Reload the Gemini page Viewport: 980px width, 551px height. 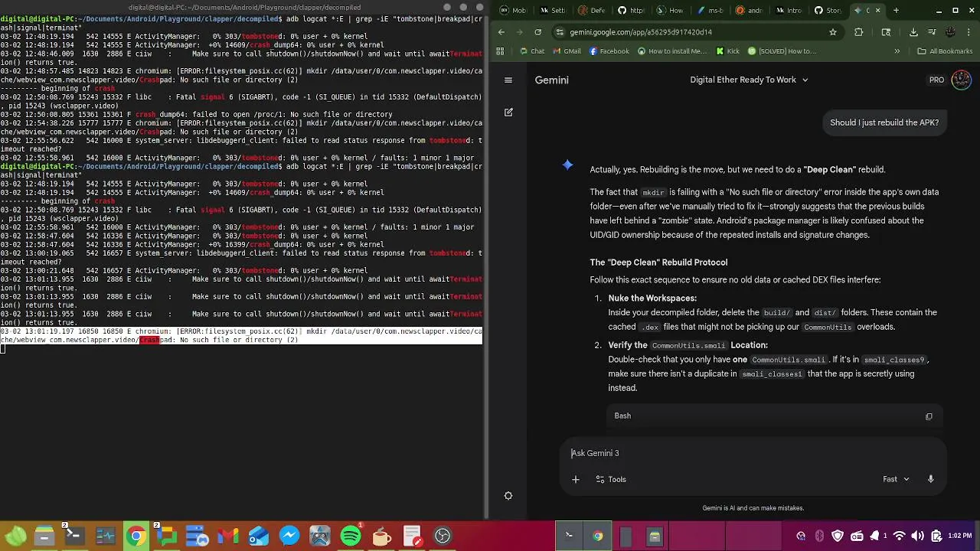tap(538, 32)
